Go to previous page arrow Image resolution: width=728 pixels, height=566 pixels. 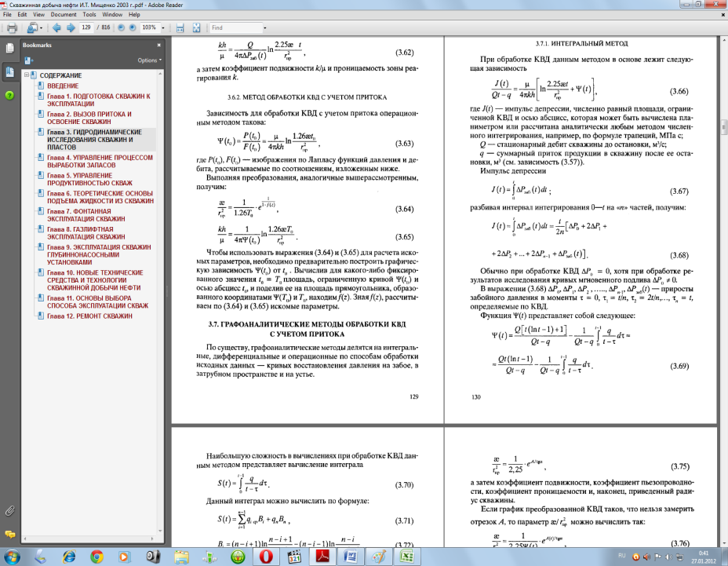56,28
